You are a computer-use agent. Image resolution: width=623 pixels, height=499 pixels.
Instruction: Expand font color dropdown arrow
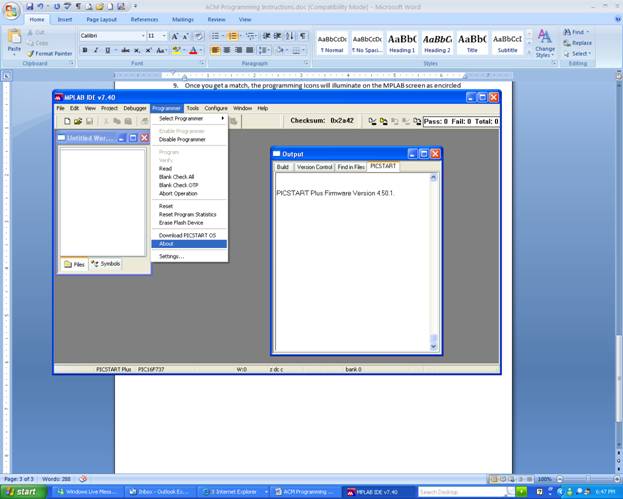point(201,50)
